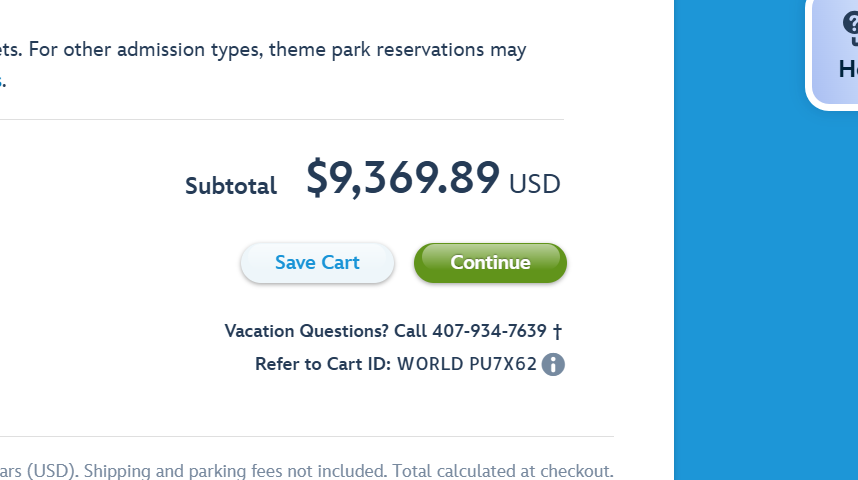Click the Cart ID info icon
Viewport: 858px width, 480px height.
tap(553, 365)
